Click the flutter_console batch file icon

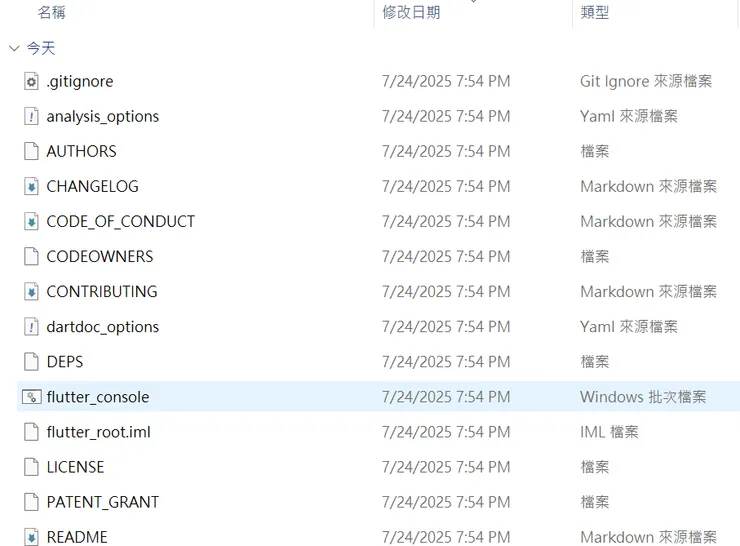32,397
